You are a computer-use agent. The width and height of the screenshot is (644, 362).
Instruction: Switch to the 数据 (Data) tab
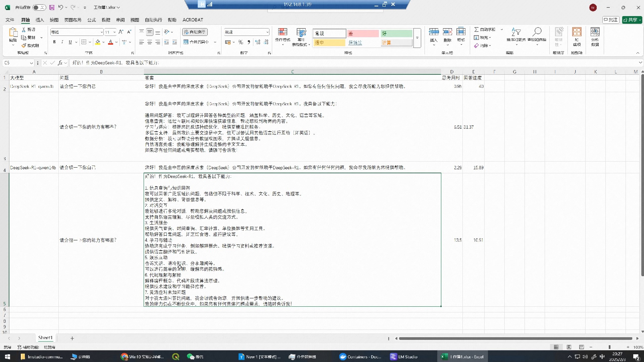click(x=106, y=20)
